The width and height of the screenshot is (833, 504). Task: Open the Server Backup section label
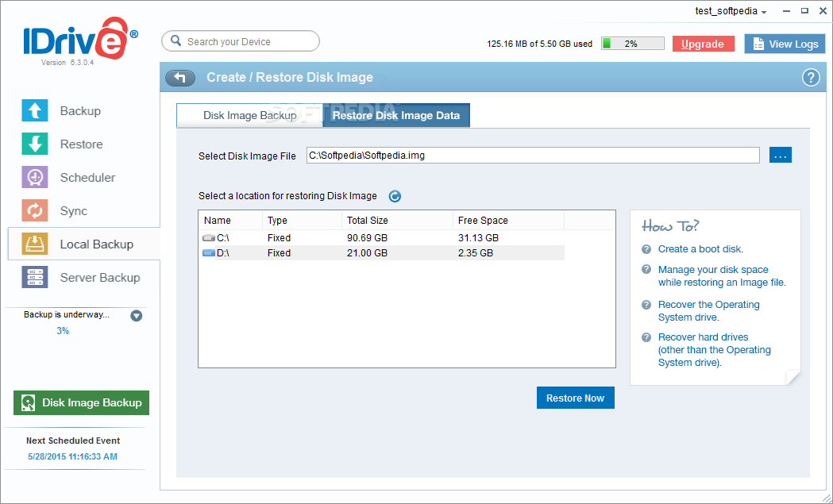coord(100,278)
